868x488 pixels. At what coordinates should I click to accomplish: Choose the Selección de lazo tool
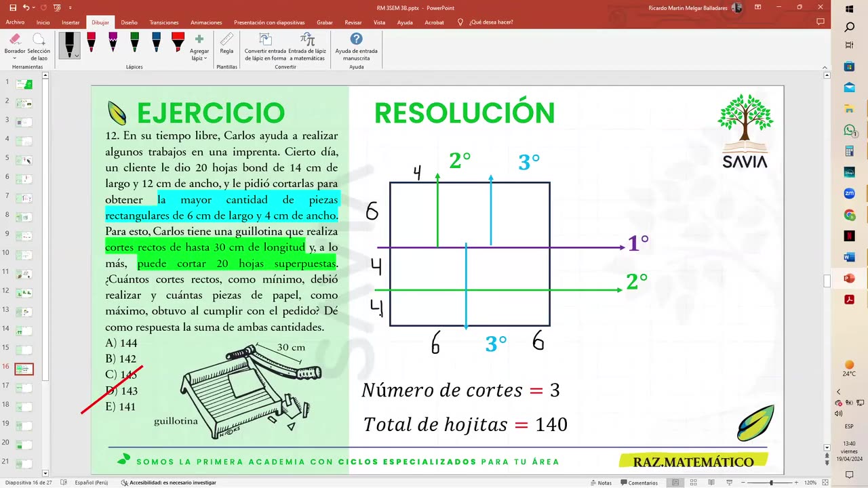coord(39,46)
